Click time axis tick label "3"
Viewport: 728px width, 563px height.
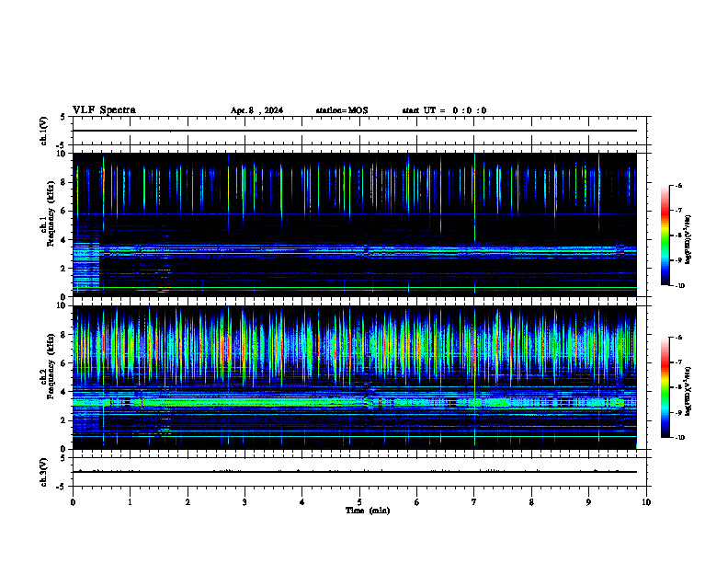click(245, 502)
